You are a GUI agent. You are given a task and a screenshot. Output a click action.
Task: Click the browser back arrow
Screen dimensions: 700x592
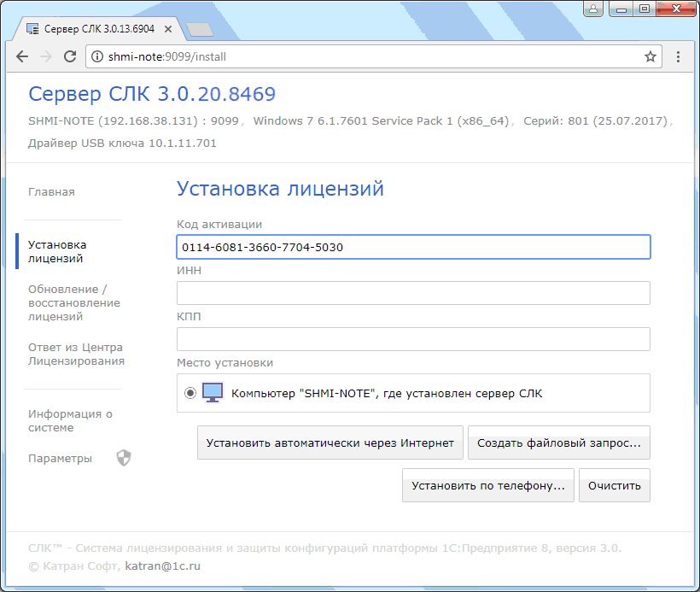tap(22, 56)
